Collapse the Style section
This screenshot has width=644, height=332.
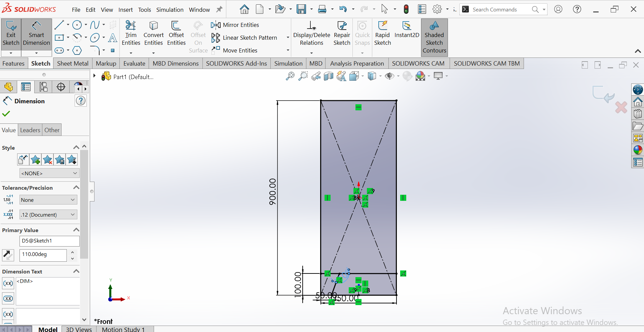click(76, 147)
